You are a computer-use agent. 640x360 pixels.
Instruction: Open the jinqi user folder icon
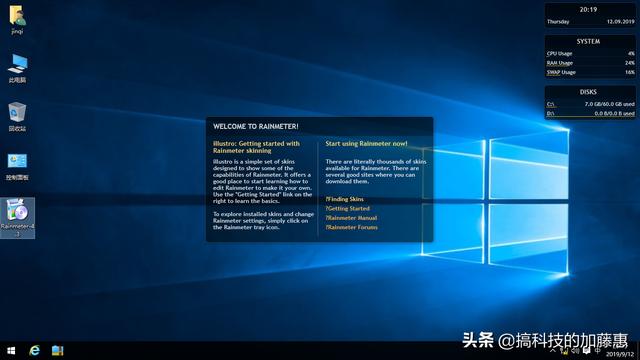[17, 20]
